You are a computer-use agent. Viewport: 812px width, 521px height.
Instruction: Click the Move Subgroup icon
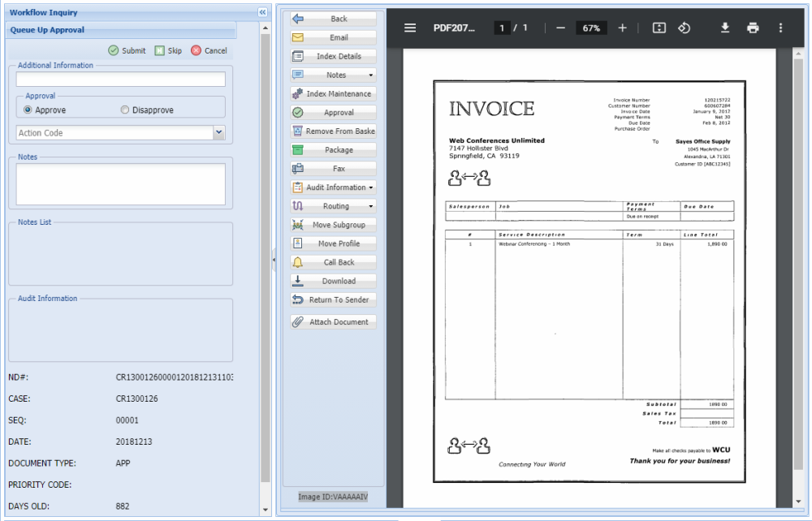[x=298, y=225]
